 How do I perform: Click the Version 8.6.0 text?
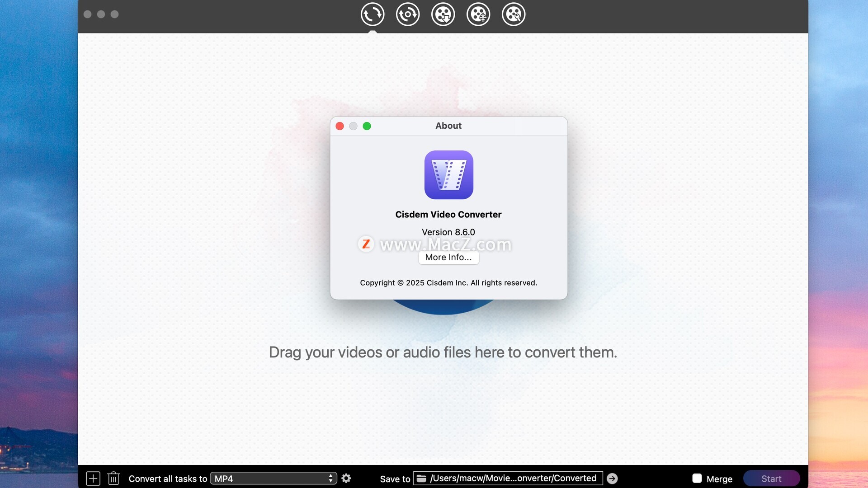[x=448, y=232]
